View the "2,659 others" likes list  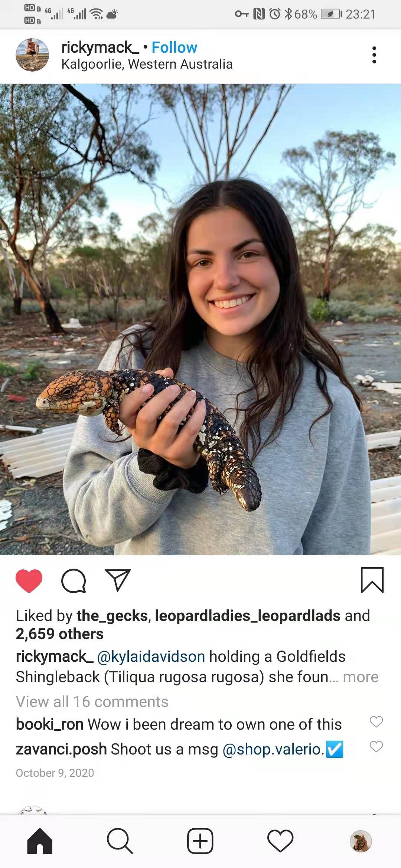pos(59,634)
